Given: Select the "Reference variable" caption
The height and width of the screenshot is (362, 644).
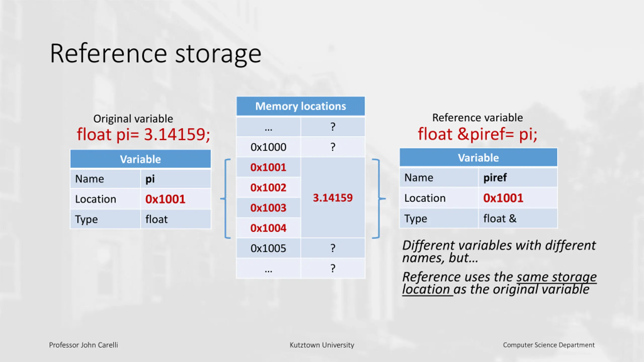Looking at the screenshot, I should 477,118.
